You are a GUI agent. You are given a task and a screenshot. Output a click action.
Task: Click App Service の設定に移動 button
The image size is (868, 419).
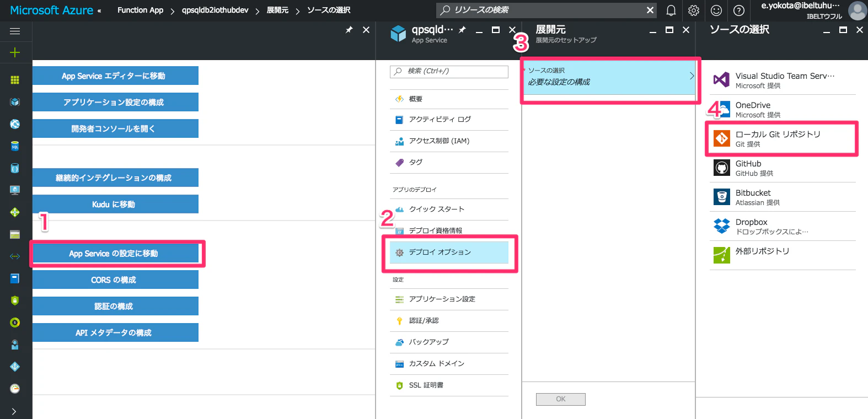click(x=115, y=254)
